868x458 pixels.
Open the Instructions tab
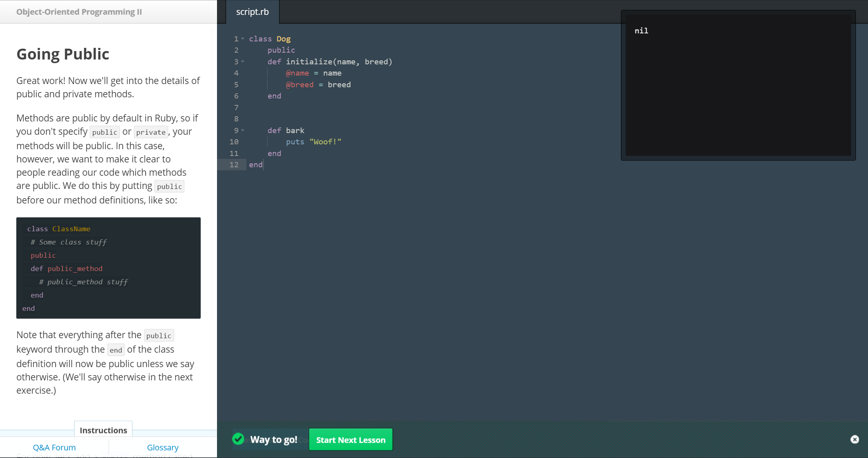point(103,430)
